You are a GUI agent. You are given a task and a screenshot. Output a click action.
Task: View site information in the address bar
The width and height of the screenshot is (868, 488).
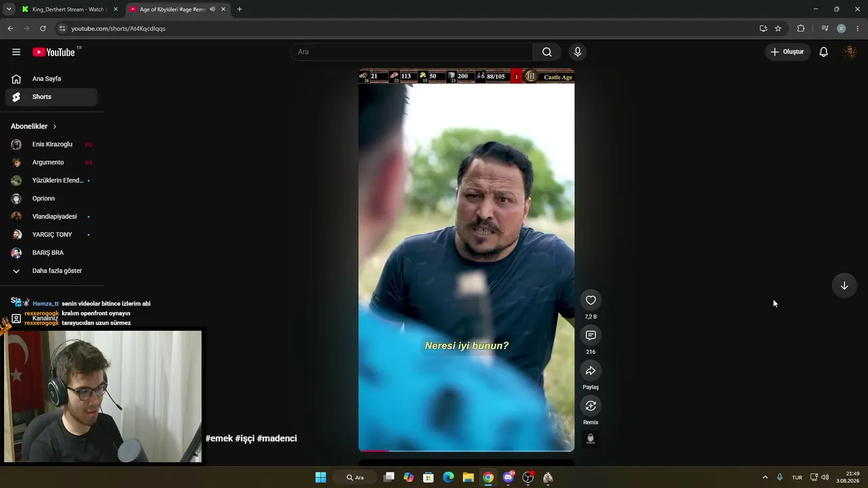62,28
